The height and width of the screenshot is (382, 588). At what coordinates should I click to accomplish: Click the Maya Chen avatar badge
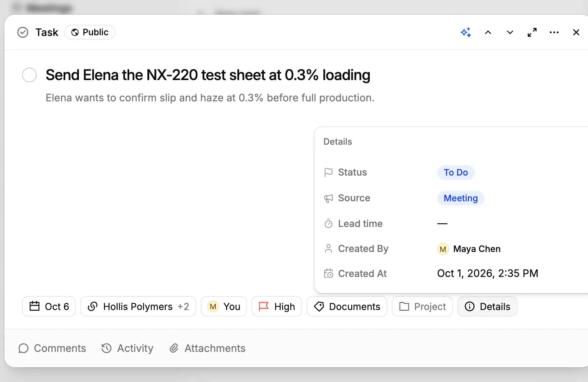(443, 249)
